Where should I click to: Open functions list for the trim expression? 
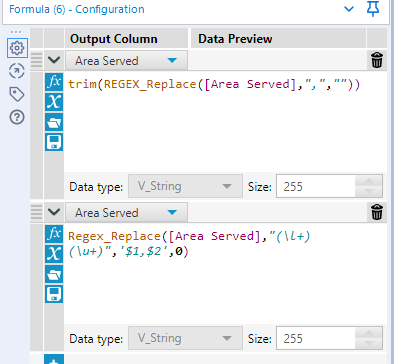54,82
